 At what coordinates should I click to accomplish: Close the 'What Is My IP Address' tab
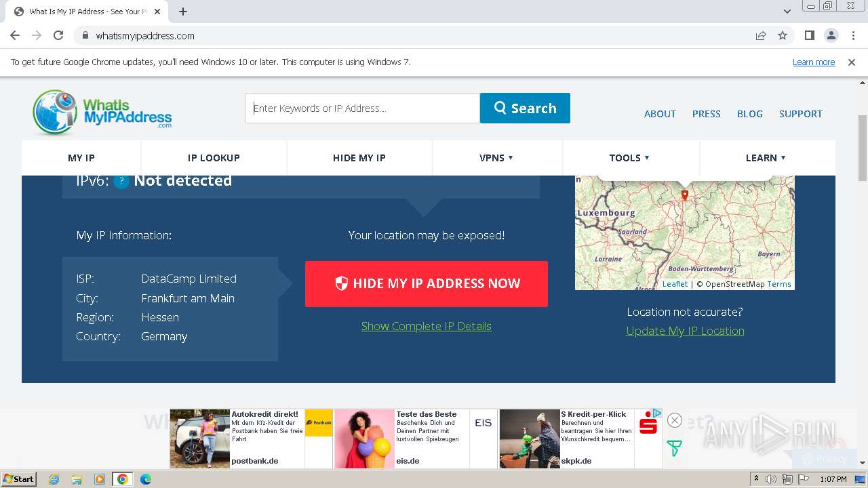[157, 12]
